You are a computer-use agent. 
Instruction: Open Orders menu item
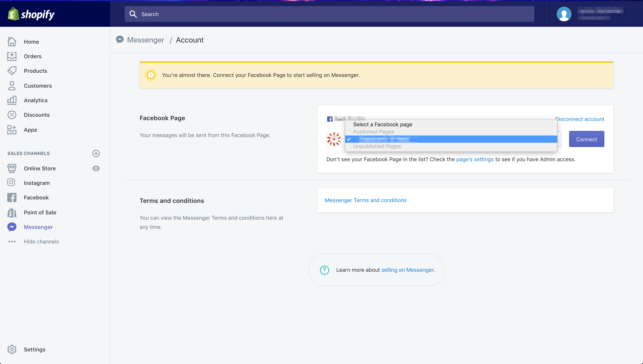click(x=33, y=56)
